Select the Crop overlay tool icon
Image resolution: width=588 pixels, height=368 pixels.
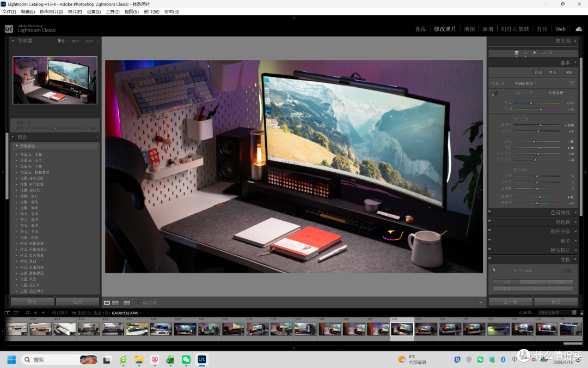(x=525, y=53)
